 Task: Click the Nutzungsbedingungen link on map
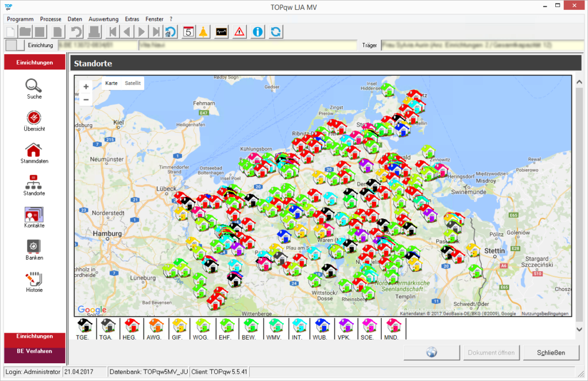pyautogui.click(x=544, y=314)
